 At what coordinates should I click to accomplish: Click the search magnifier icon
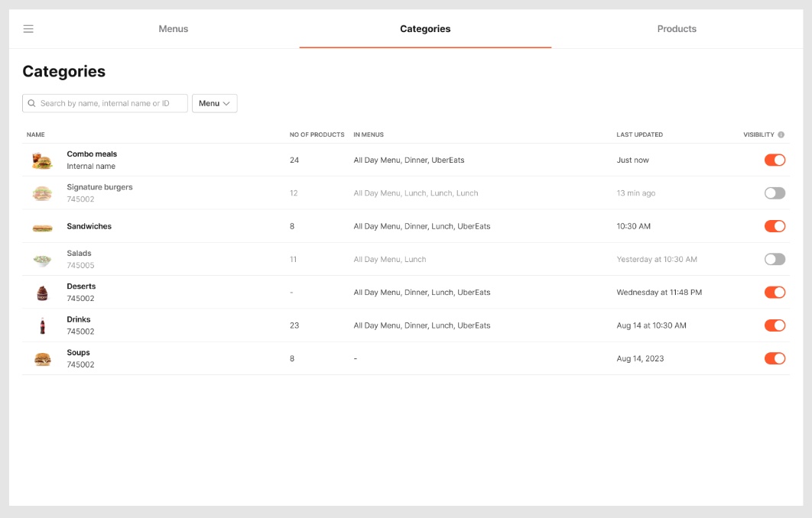pyautogui.click(x=31, y=103)
